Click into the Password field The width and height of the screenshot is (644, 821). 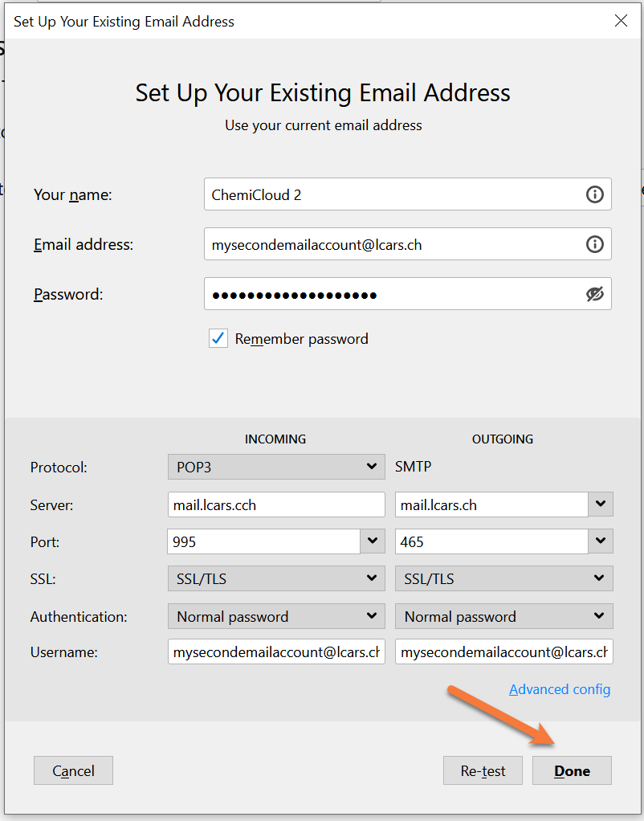393,294
